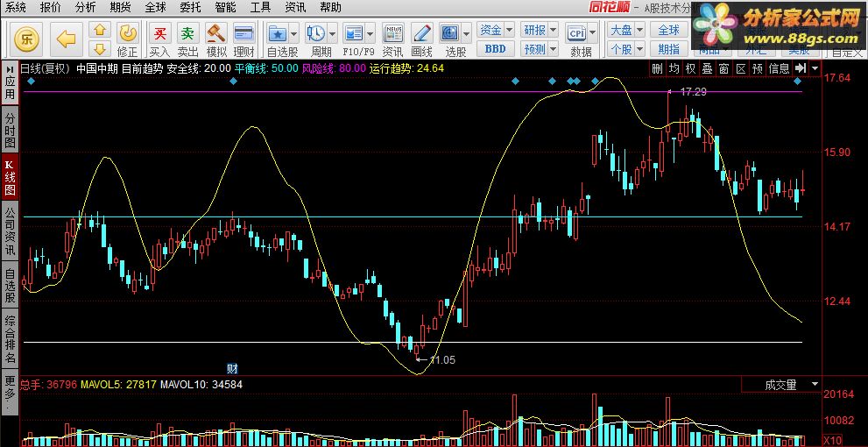Screen dimensions: 868x447
Task: Click the gold 乐 coin icon
Action: click(x=26, y=39)
